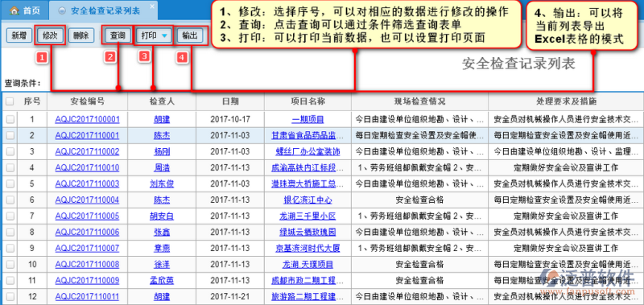Click the 新增 button
The height and width of the screenshot is (305, 644).
click(19, 35)
